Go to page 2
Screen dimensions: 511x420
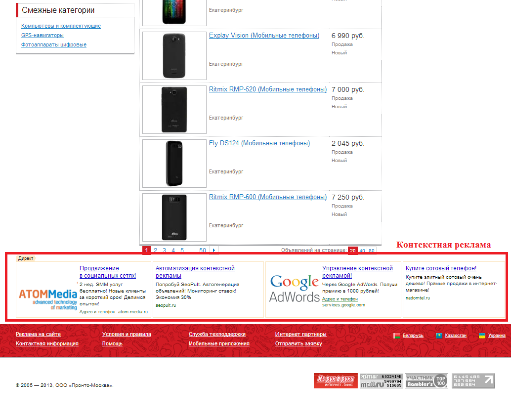point(156,250)
